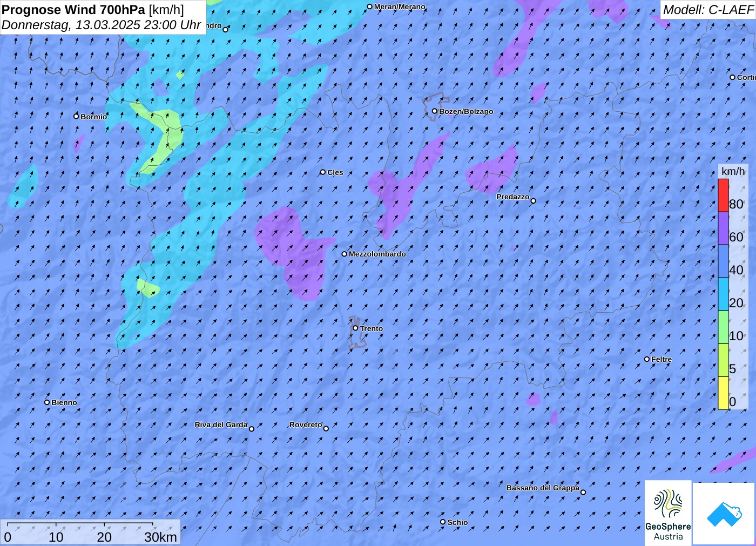Select the Predazzo city marker
This screenshot has width=756, height=546.
(534, 201)
